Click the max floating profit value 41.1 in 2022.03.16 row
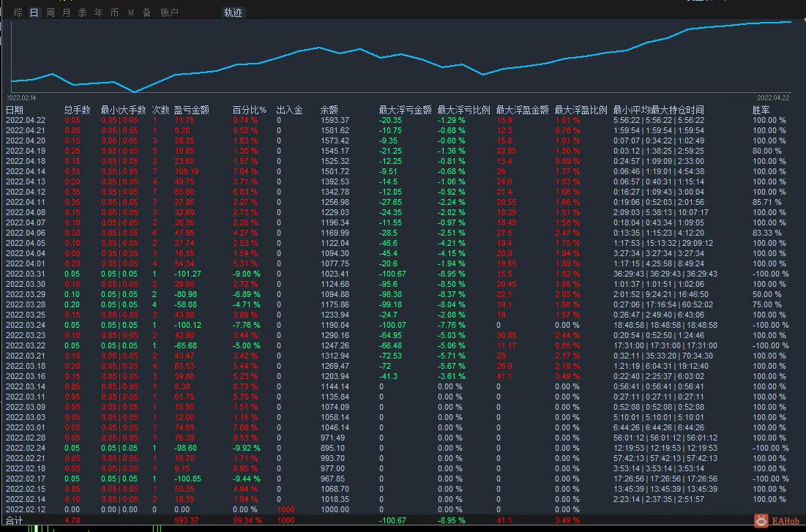Screen dimensions: 806x532 pyautogui.click(x=504, y=376)
